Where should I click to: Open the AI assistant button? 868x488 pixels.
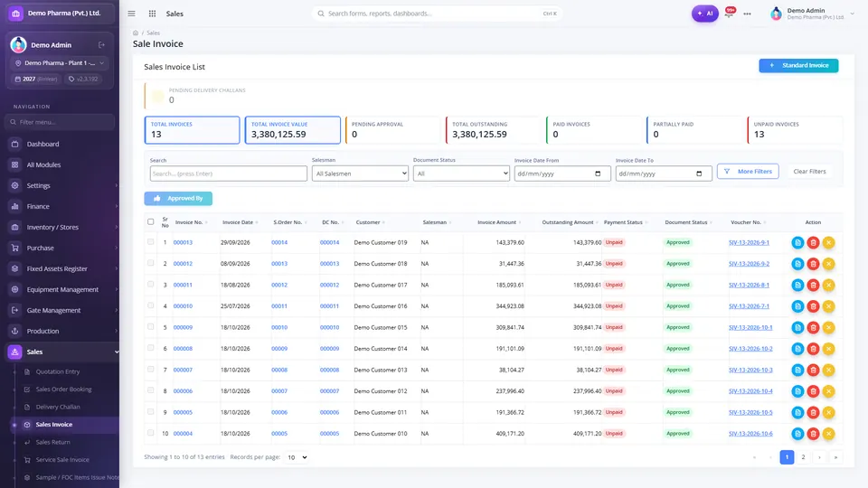pyautogui.click(x=704, y=14)
